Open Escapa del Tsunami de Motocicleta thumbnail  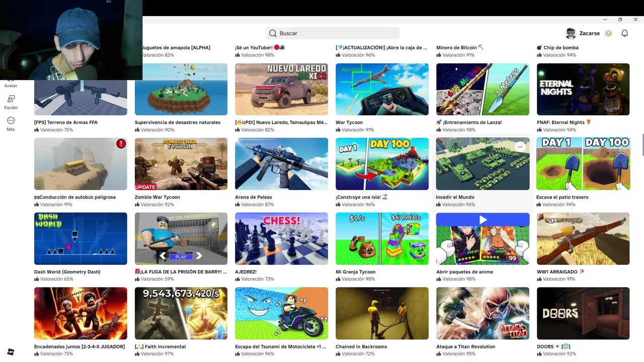281,313
